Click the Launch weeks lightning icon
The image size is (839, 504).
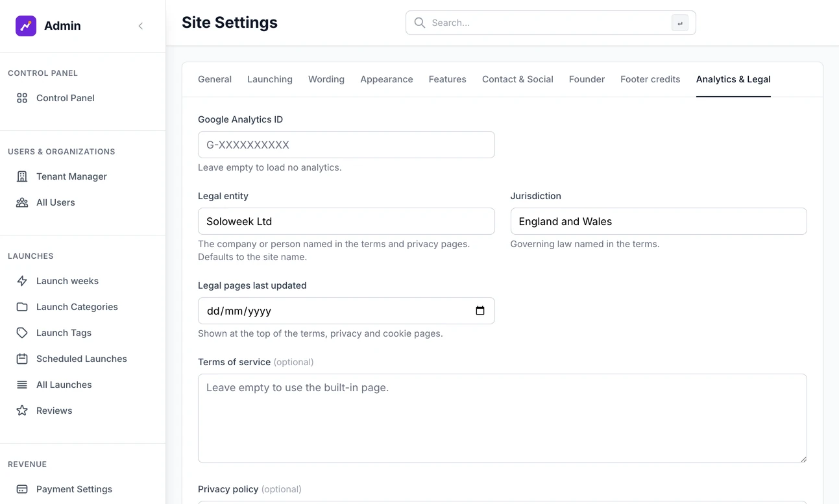22,281
